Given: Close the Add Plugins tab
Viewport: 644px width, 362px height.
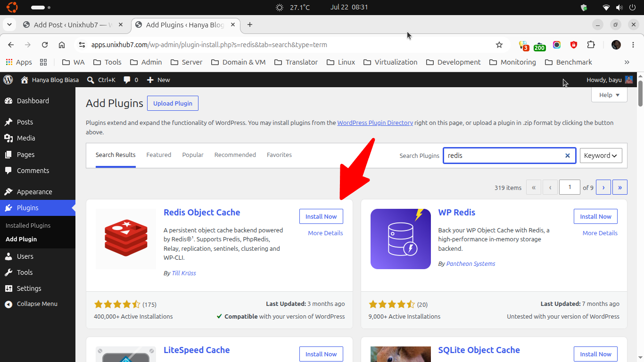Looking at the screenshot, I should click(233, 25).
